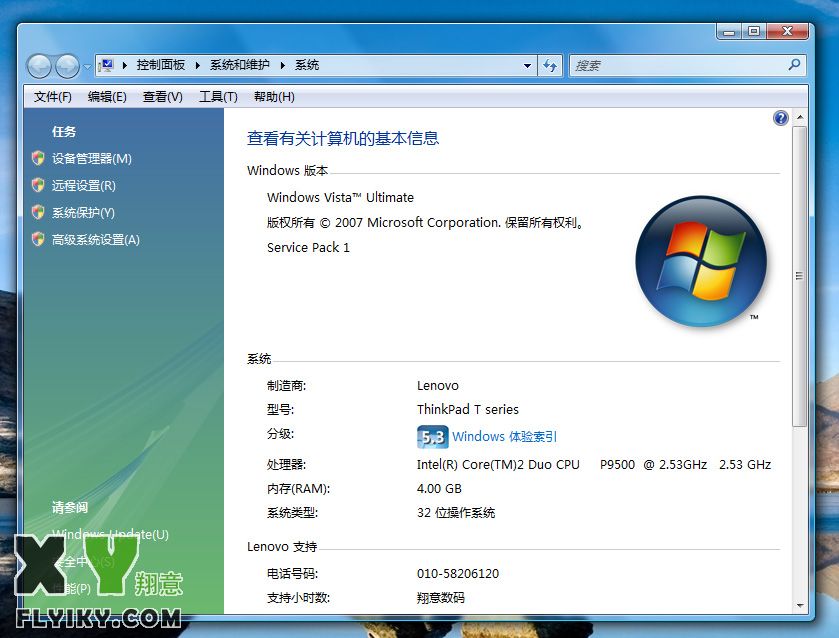The width and height of the screenshot is (839, 638).
Task: Click the vertical scrollbar thumb
Action: point(799,276)
